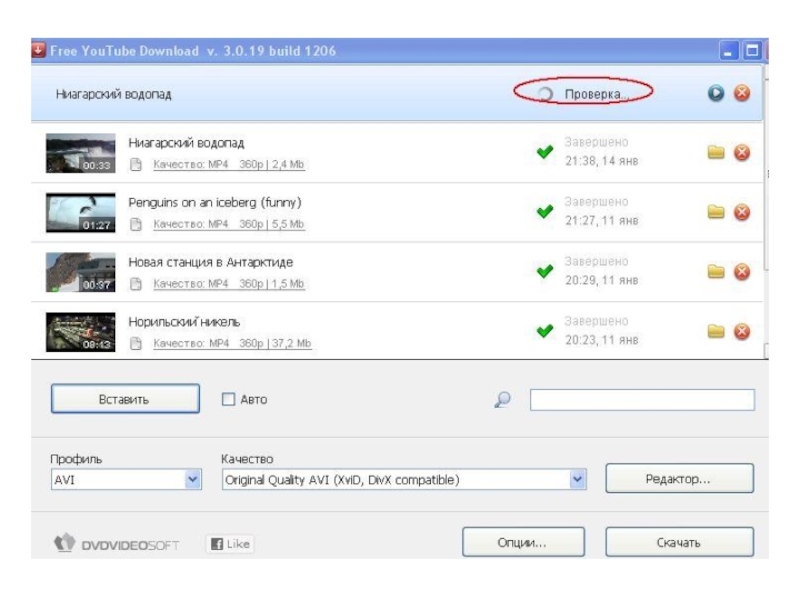Click timestamp 21:27, 11 янв
Viewport: 800px width, 600px height.
click(602, 220)
